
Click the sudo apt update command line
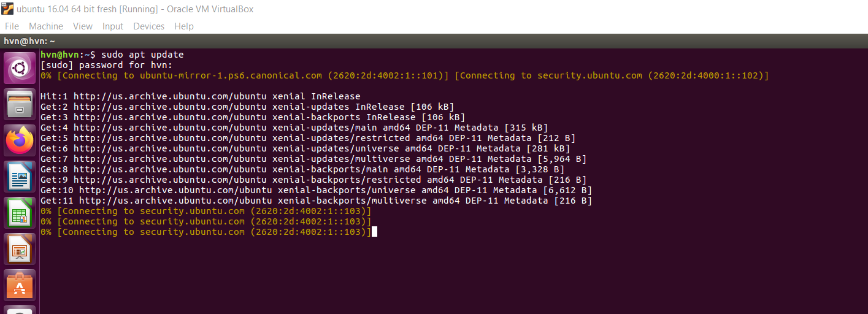(112, 55)
